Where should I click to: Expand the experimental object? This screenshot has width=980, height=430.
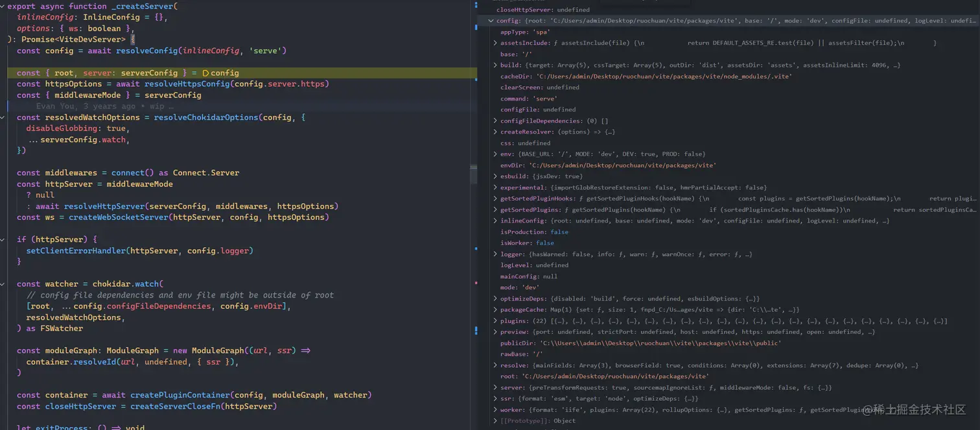coord(495,187)
